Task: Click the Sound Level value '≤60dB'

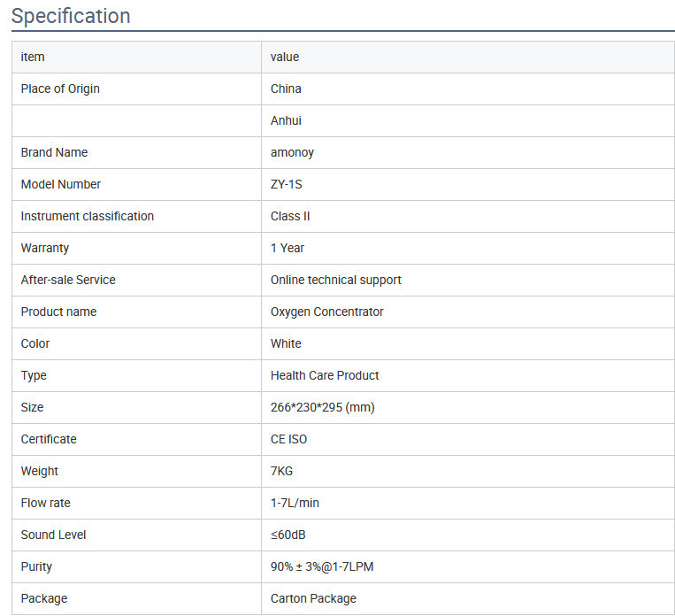Action: click(288, 535)
